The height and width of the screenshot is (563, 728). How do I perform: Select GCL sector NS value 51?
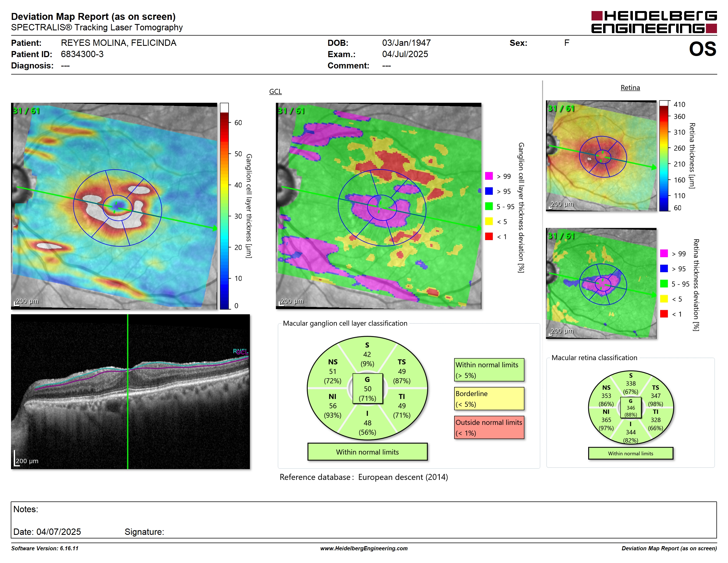(333, 371)
